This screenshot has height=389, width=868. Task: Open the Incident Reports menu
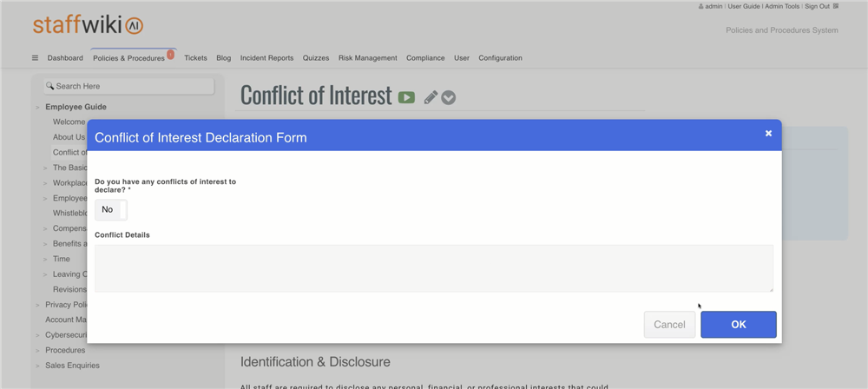266,58
